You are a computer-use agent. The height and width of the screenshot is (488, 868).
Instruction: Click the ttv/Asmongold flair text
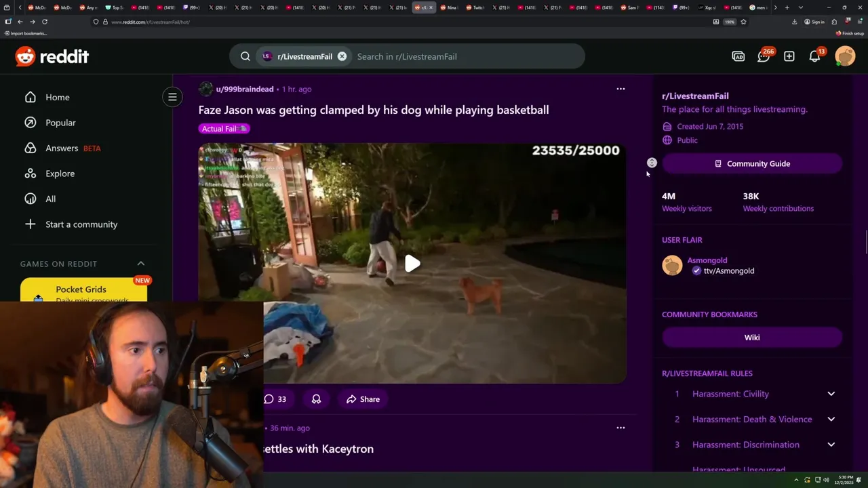(x=729, y=270)
